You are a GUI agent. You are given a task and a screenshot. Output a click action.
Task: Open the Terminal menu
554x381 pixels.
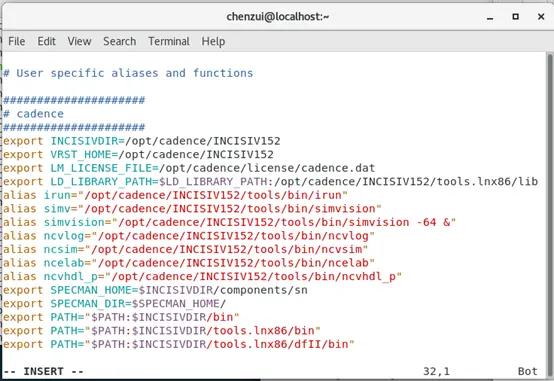coord(169,41)
